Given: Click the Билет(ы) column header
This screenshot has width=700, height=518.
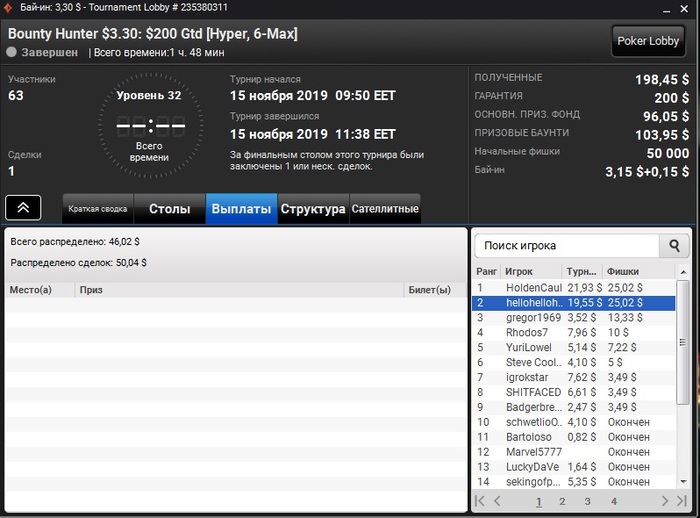Looking at the screenshot, I should coord(434,290).
